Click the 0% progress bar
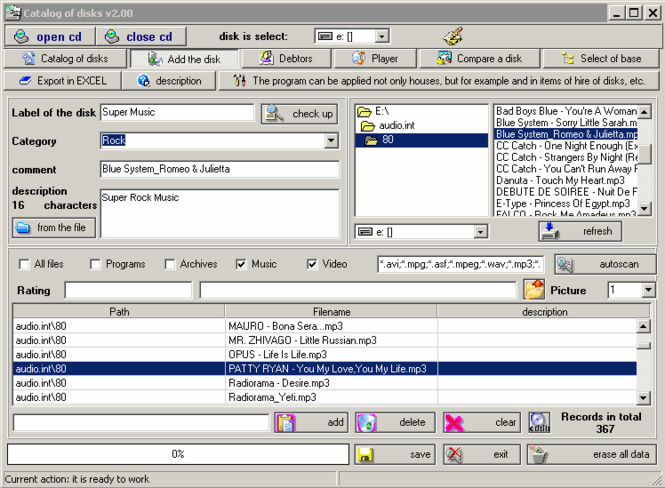This screenshot has width=665, height=488. [x=178, y=455]
